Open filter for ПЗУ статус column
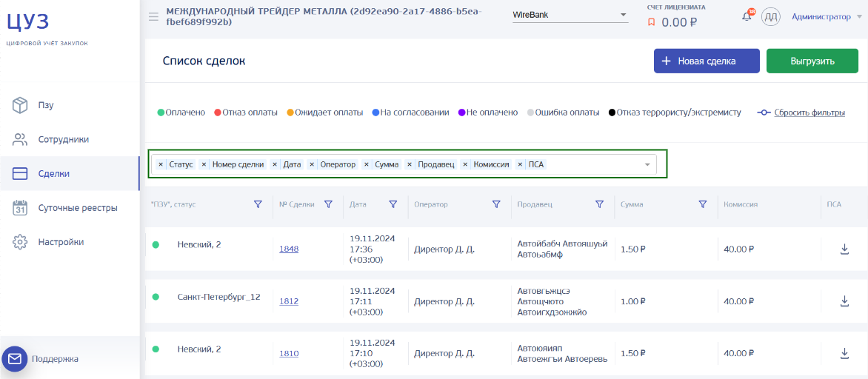 pos(258,204)
